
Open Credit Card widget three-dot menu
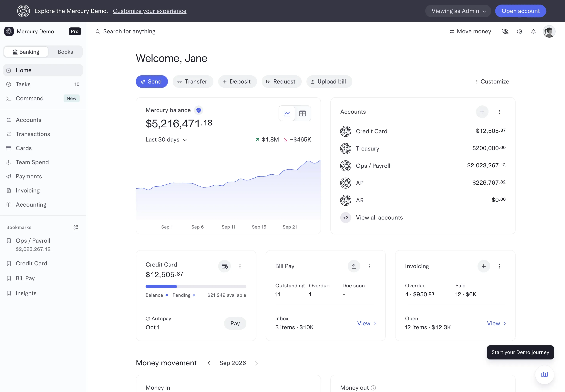(240, 266)
